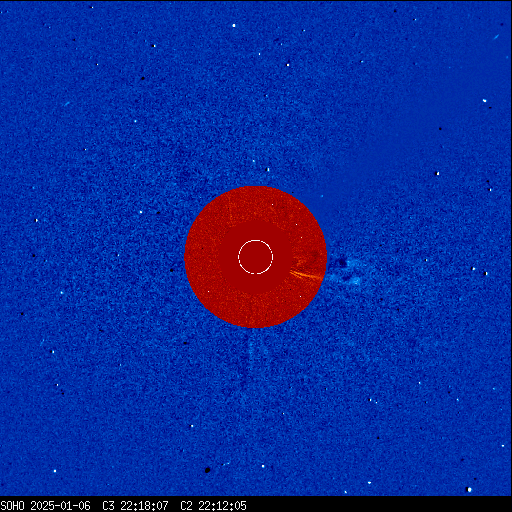Click the bright star at the far left edge
This screenshot has width=512, height=512.
36,220
